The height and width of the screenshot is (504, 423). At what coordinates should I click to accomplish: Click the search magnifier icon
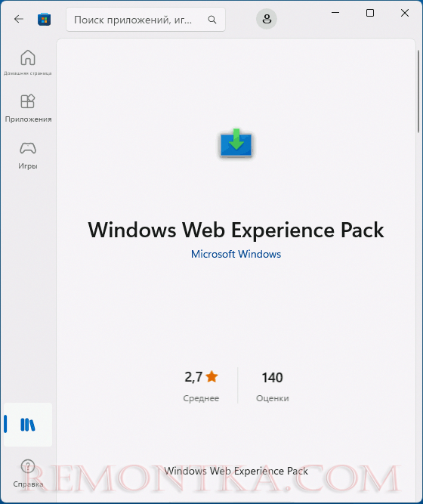(212, 20)
